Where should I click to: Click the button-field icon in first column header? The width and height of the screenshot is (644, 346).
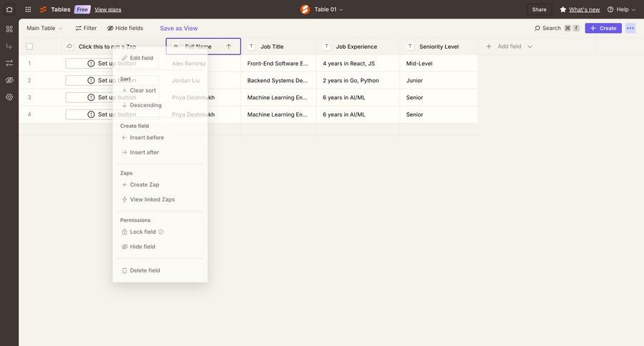69,46
